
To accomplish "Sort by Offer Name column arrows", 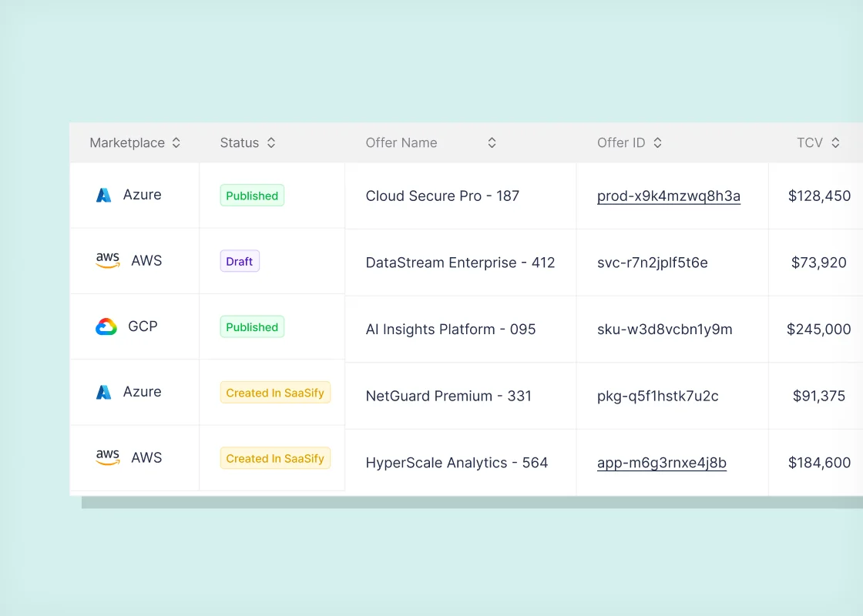I will coord(492,143).
